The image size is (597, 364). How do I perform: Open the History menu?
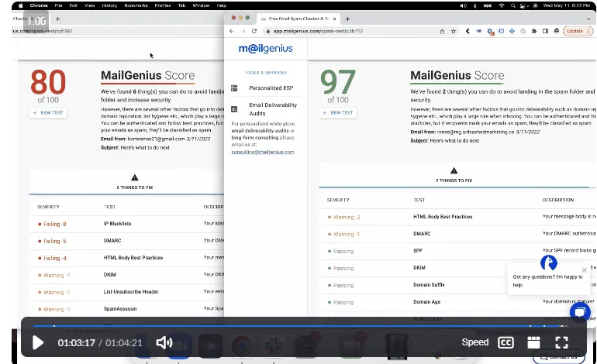pos(109,5)
